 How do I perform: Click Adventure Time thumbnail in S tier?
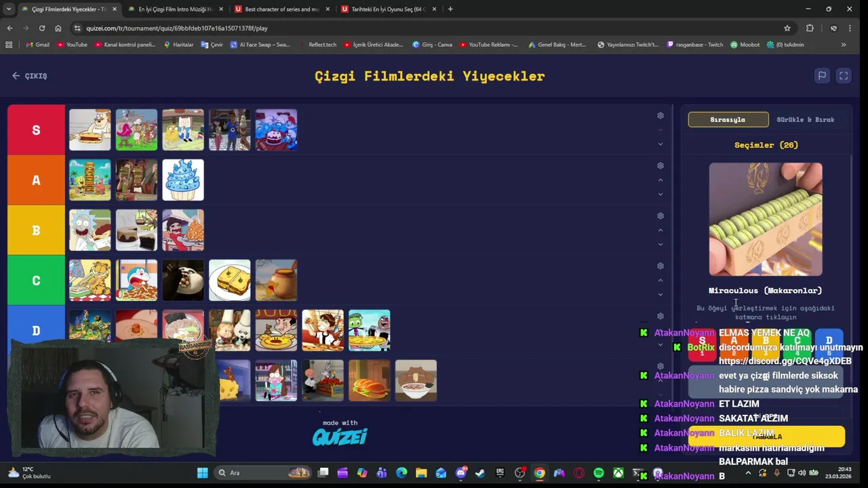(x=183, y=130)
